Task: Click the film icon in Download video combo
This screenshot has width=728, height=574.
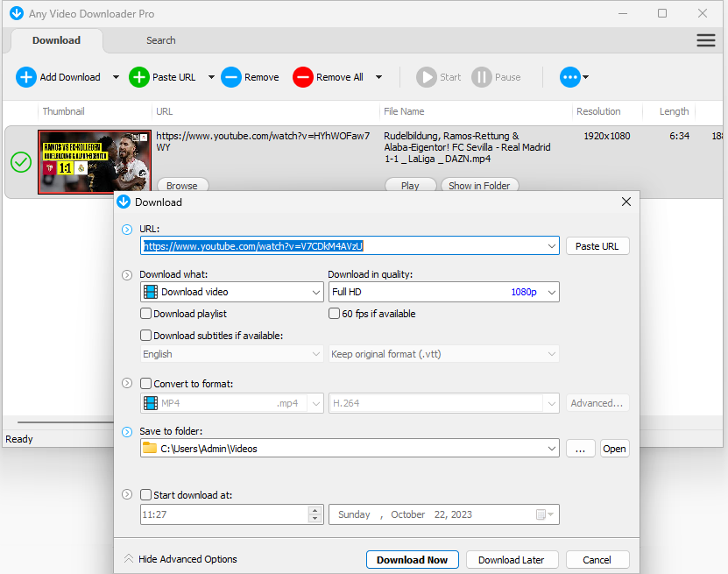Action: click(x=151, y=292)
